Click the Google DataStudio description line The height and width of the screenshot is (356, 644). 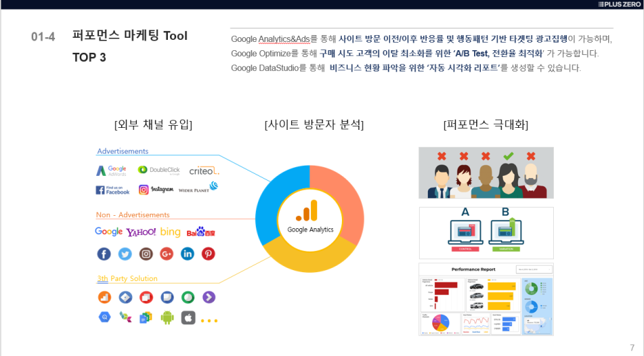[x=406, y=67]
